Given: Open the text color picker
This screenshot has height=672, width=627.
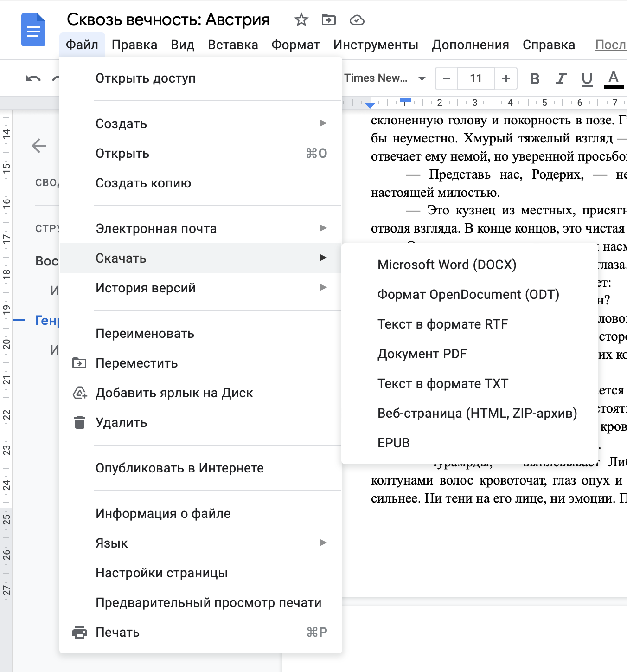Looking at the screenshot, I should click(x=613, y=78).
